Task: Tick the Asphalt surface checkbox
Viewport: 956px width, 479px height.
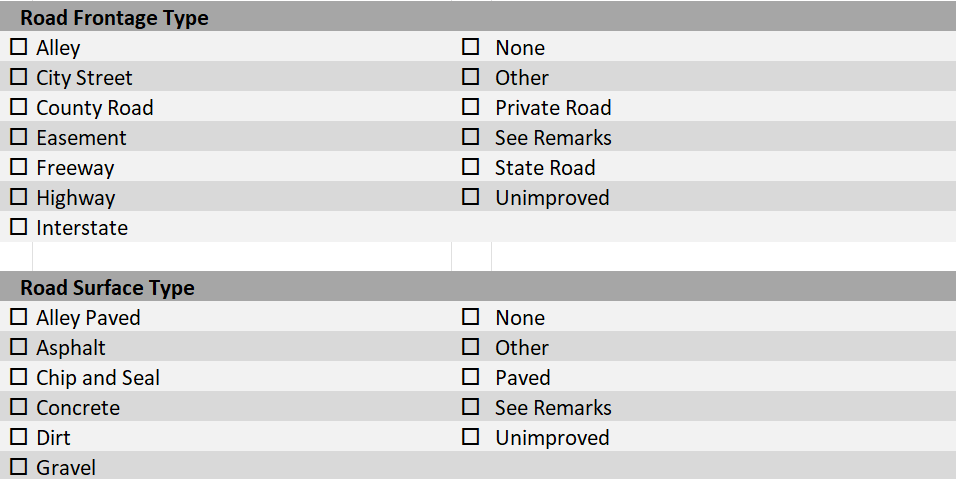Action: pos(19,347)
